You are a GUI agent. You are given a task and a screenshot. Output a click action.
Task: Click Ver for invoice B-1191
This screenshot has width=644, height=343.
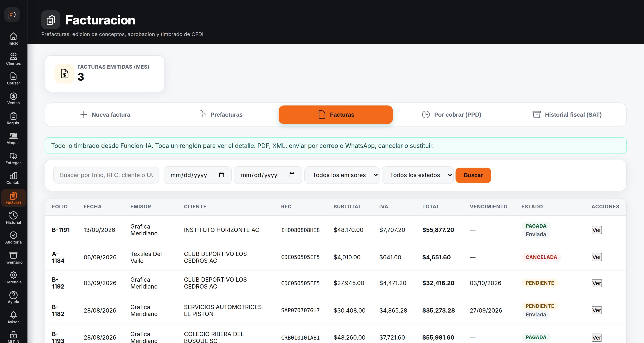tap(597, 230)
